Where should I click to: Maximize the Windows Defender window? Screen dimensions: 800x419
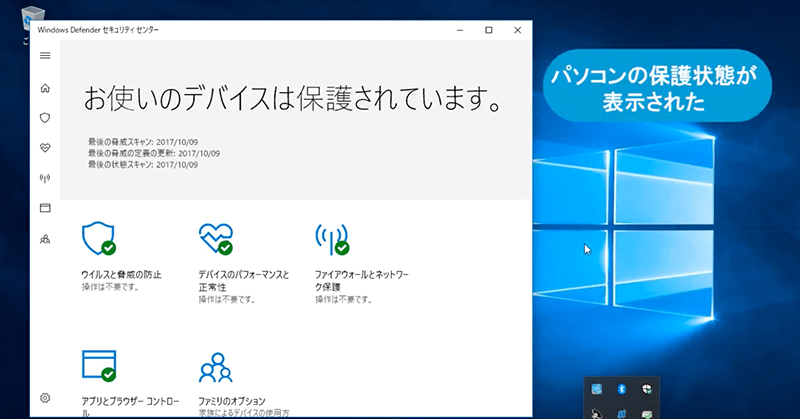tap(489, 30)
